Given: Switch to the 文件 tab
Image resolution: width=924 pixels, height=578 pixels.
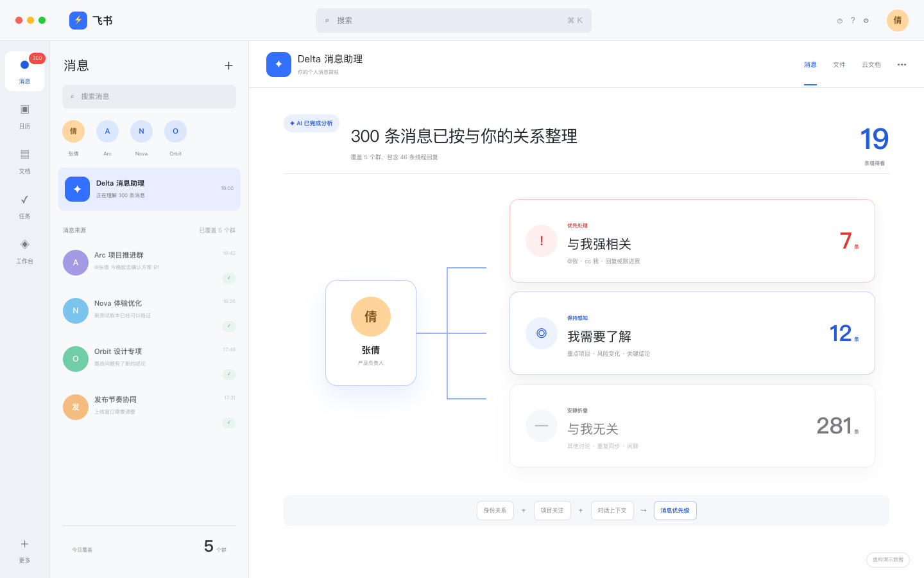Looking at the screenshot, I should click(x=839, y=64).
